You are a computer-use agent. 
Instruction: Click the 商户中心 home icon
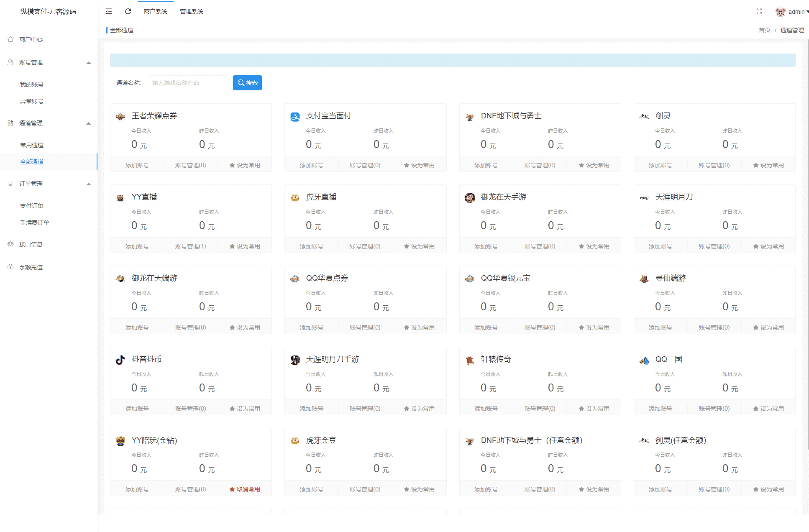click(x=10, y=39)
